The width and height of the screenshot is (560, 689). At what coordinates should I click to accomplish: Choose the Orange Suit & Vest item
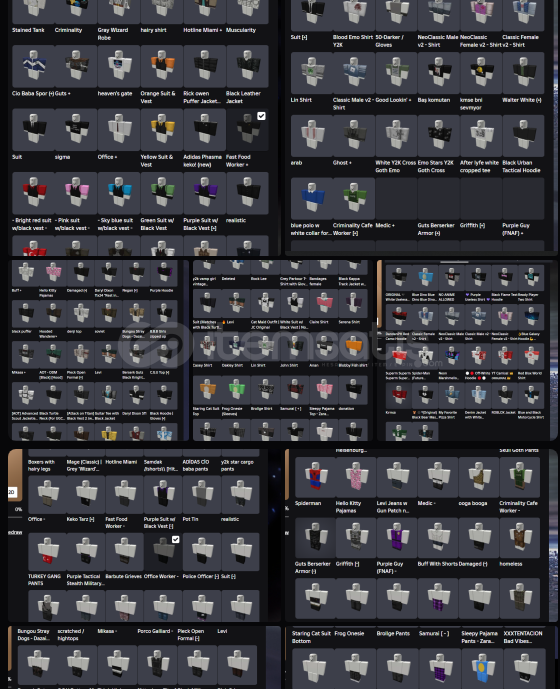162,66
